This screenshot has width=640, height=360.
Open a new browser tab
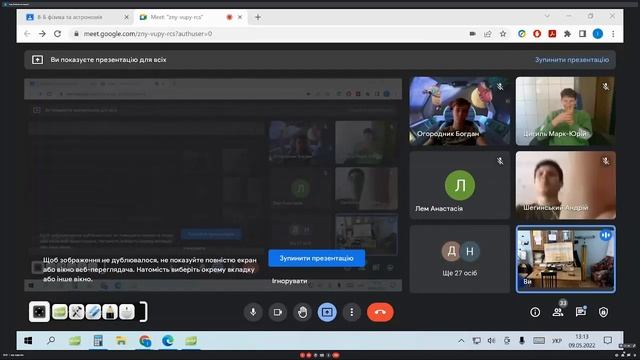tap(258, 17)
